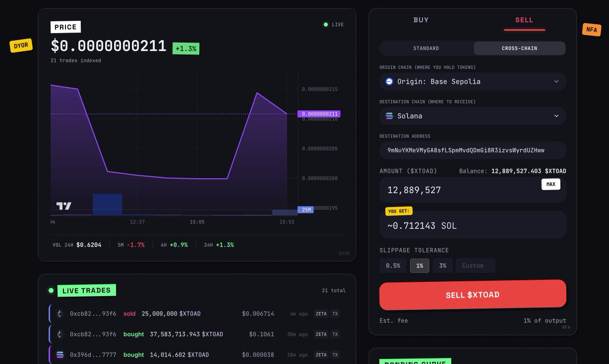Image resolution: width=609 pixels, height=364 pixels.
Task: Switch to the BUY tab
Action: click(421, 20)
